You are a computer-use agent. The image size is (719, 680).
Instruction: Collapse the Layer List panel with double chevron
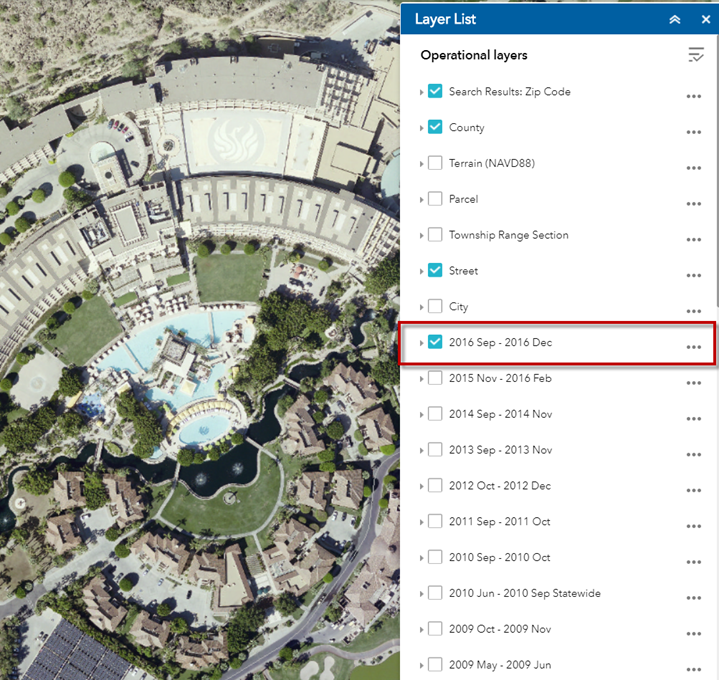point(675,20)
